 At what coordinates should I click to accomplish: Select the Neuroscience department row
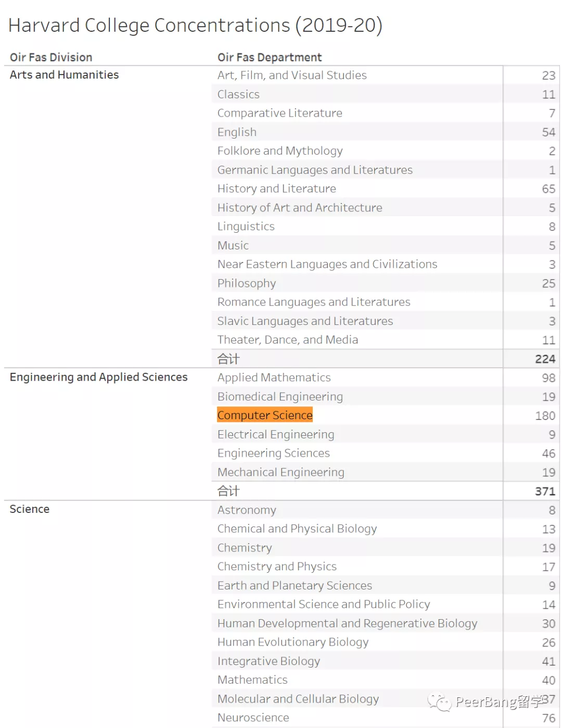(x=253, y=718)
